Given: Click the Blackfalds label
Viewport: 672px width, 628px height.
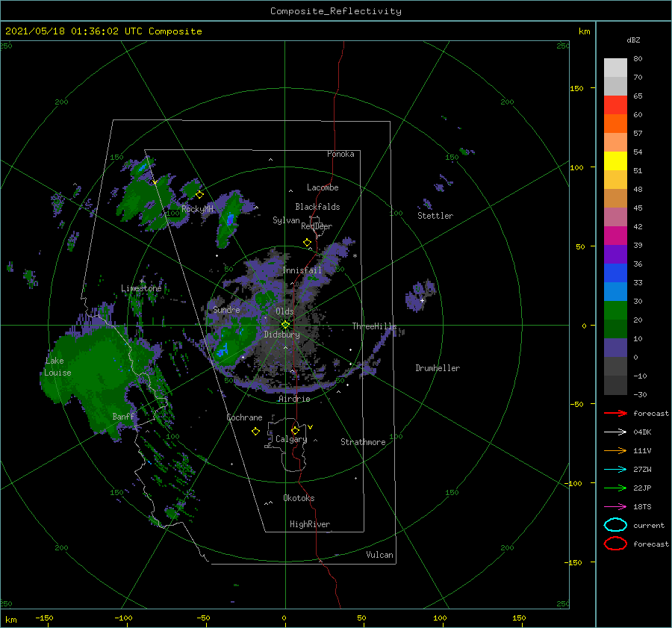Looking at the screenshot, I should [x=317, y=207].
